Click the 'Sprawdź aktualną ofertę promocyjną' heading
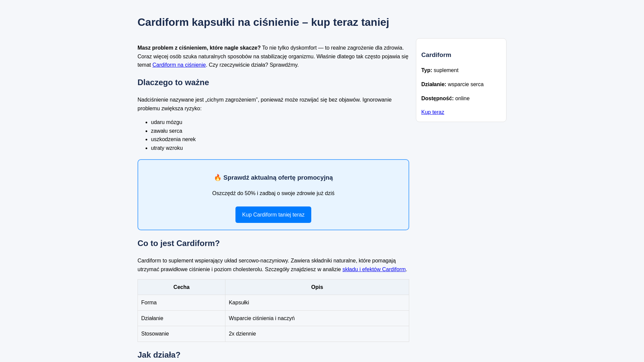This screenshot has height=362, width=644. pos(273,178)
